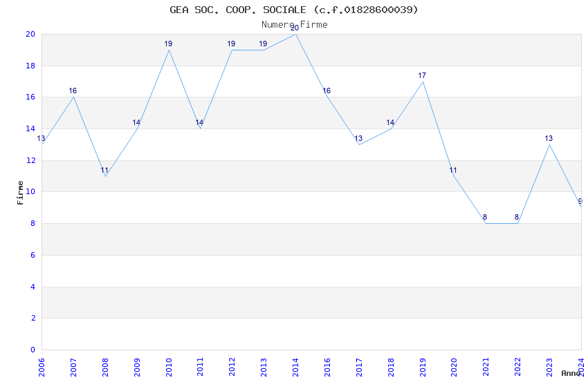588x380 pixels.
Task: Click the data label 17 above year 2019
Action: click(x=422, y=75)
